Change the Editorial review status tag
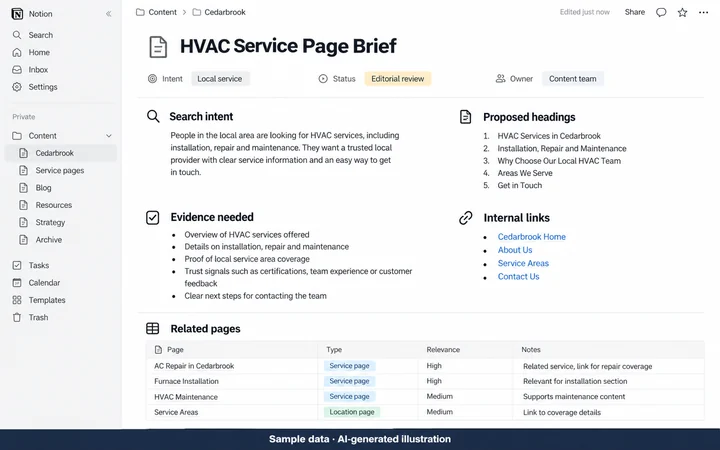This screenshot has height=450, width=720. point(397,79)
